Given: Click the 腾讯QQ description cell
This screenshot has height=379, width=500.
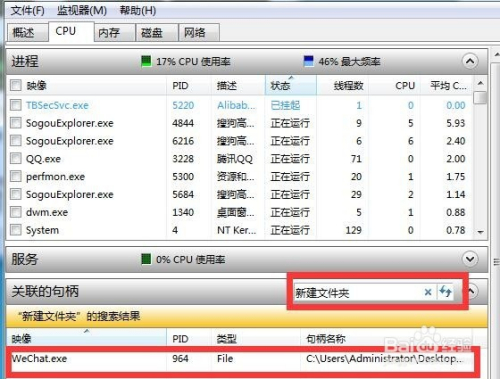Looking at the screenshot, I should click(x=235, y=159).
